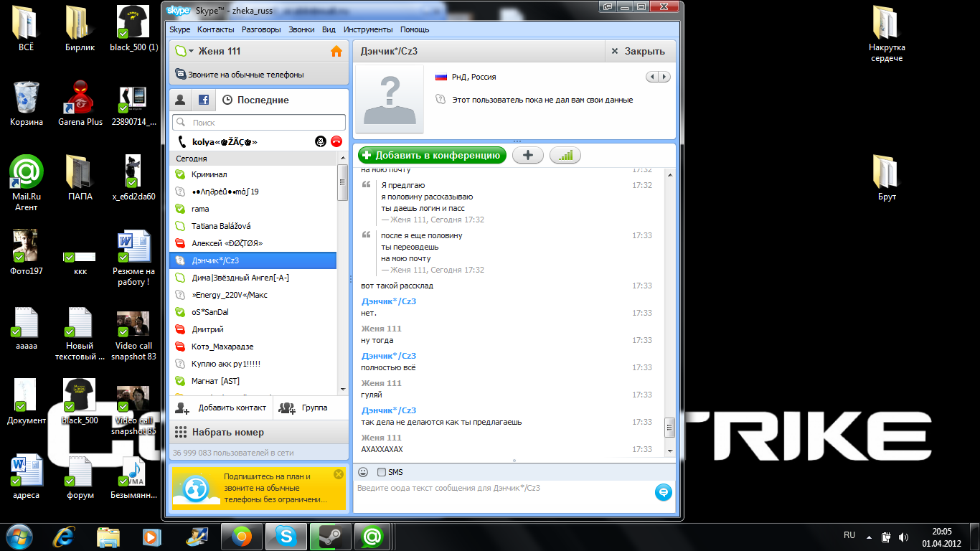Viewport: 980px width, 551px height.
Task: Open the call quality signal bars button
Action: pyautogui.click(x=565, y=155)
